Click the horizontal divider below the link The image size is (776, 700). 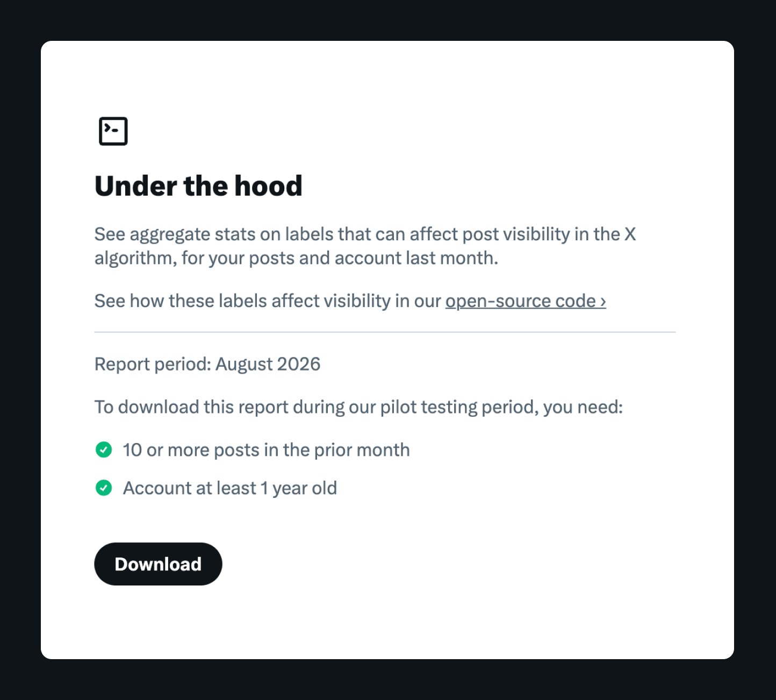[x=385, y=332]
